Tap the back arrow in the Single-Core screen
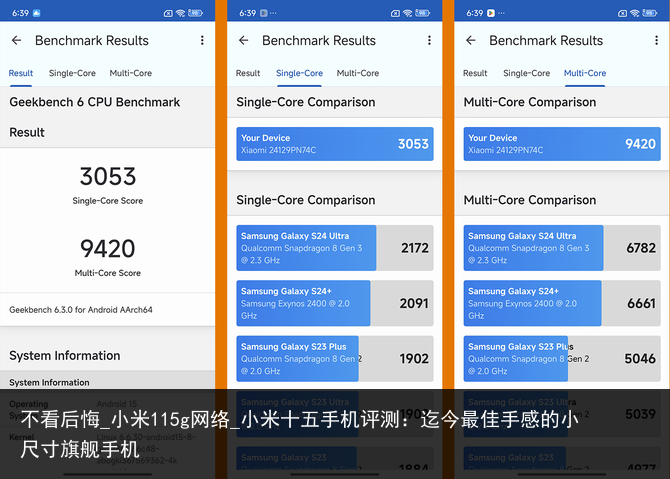670x479 pixels. 244,41
